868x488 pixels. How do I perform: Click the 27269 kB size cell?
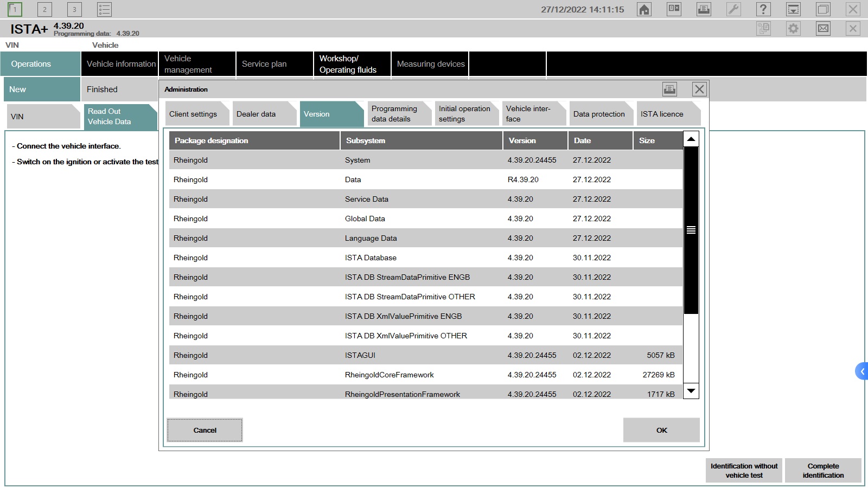659,375
